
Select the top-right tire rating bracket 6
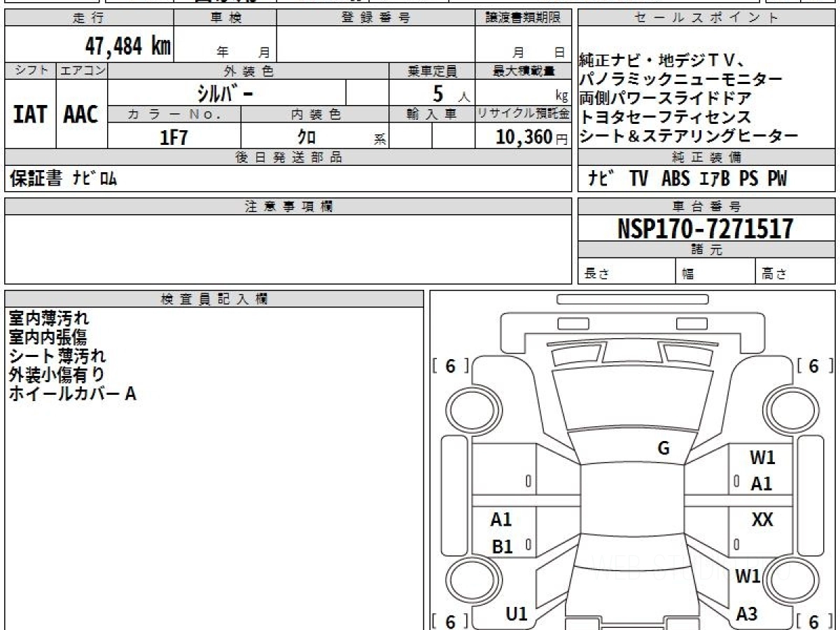coord(814,365)
